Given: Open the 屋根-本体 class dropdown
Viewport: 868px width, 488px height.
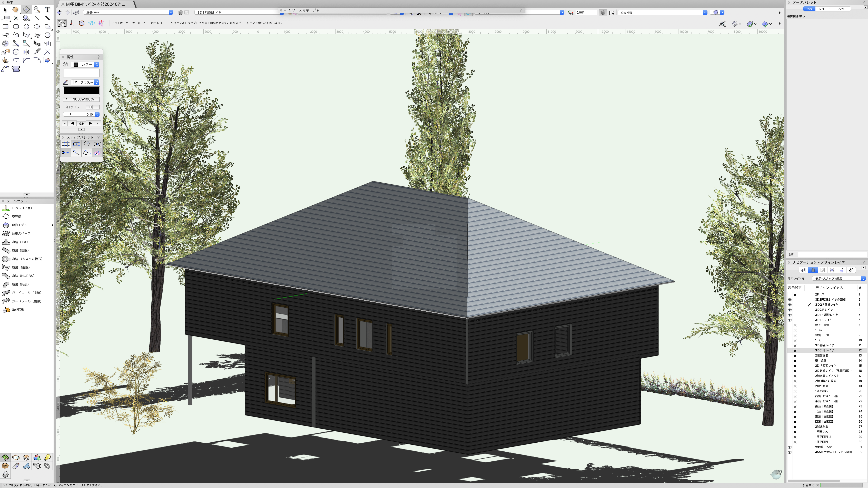Looking at the screenshot, I should 128,13.
